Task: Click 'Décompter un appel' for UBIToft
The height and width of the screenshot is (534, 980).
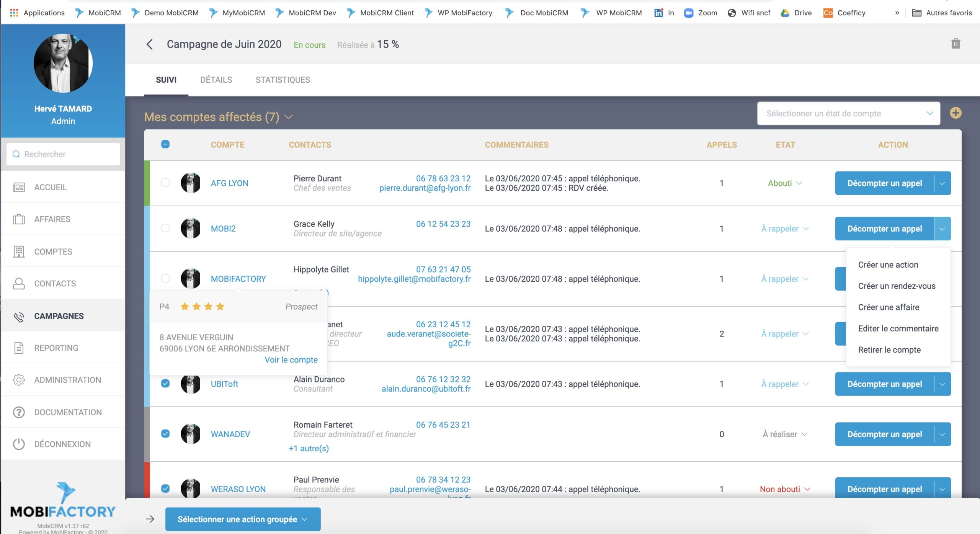Action: point(884,384)
